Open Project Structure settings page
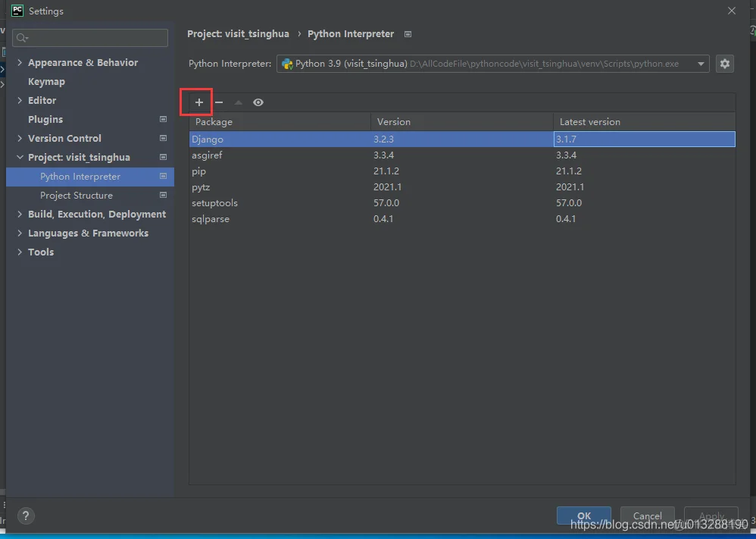 click(77, 196)
